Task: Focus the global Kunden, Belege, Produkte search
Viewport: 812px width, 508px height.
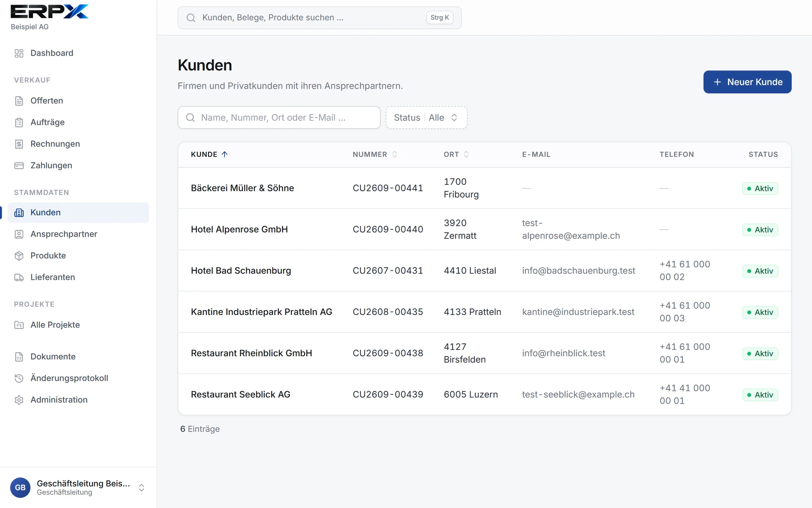Action: (319, 18)
